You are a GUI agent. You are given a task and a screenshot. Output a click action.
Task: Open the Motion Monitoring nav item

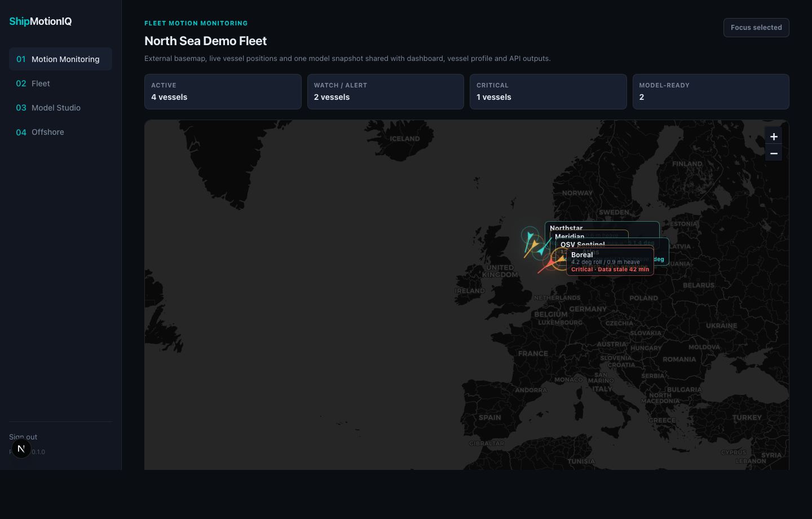[60, 59]
